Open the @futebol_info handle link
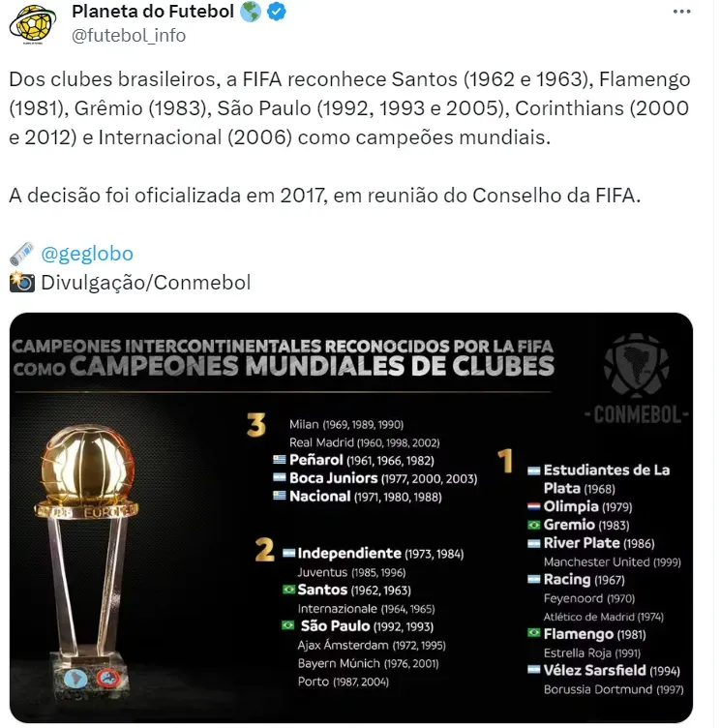Screen dimensions: 720x728 (128, 36)
